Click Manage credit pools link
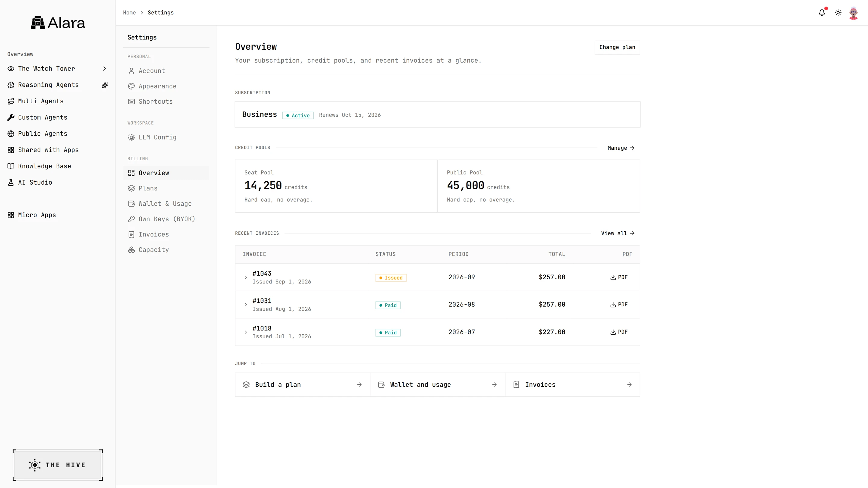The height and width of the screenshot is (488, 868). coord(621,148)
